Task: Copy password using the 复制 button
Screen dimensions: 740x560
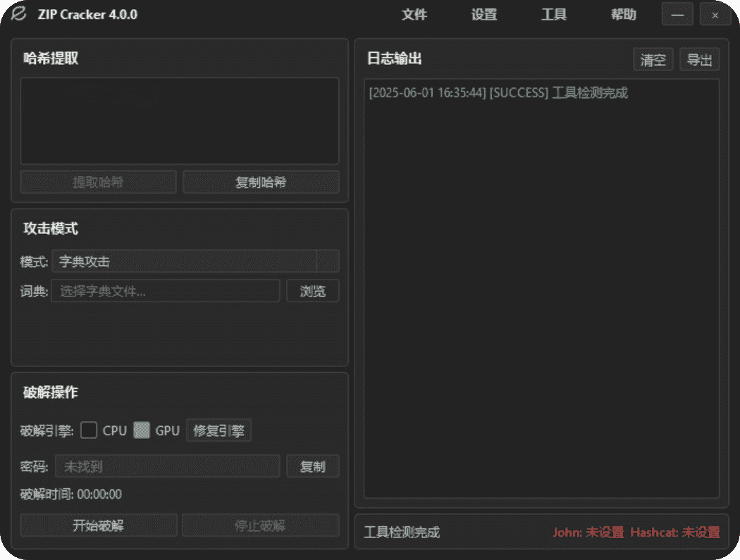Action: tap(312, 466)
